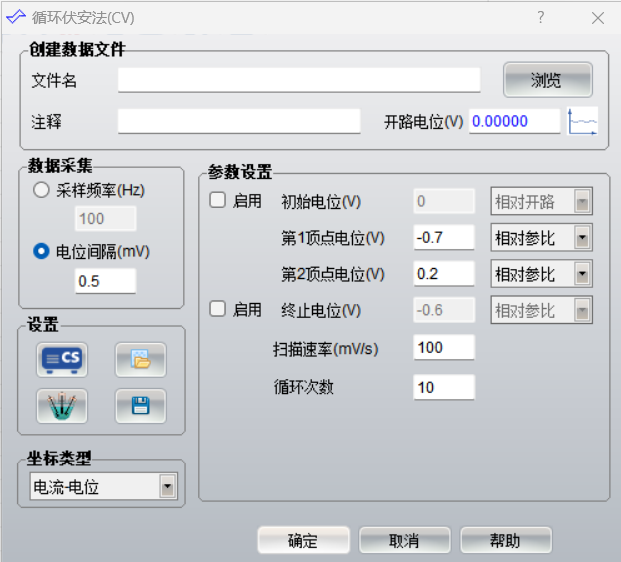Click the 开路电位(V) label

tap(423, 122)
